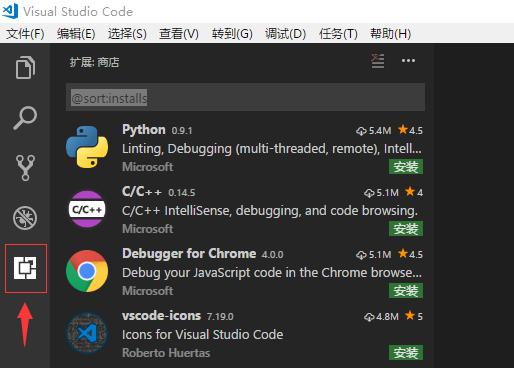Image resolution: width=514 pixels, height=368 pixels.
Task: Open the Explorer view in activity bar
Action: [25, 68]
